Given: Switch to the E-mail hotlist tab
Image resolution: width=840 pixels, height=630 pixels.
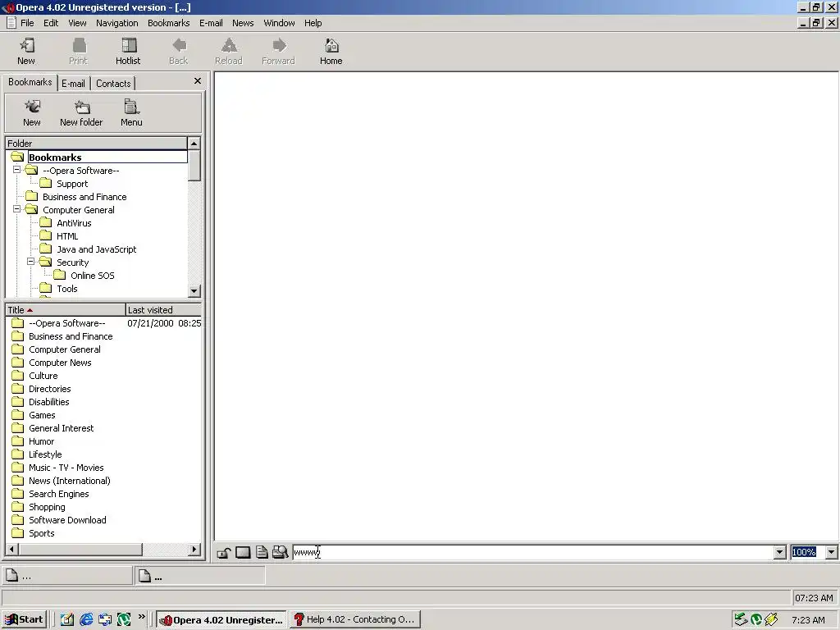Looking at the screenshot, I should (x=73, y=84).
